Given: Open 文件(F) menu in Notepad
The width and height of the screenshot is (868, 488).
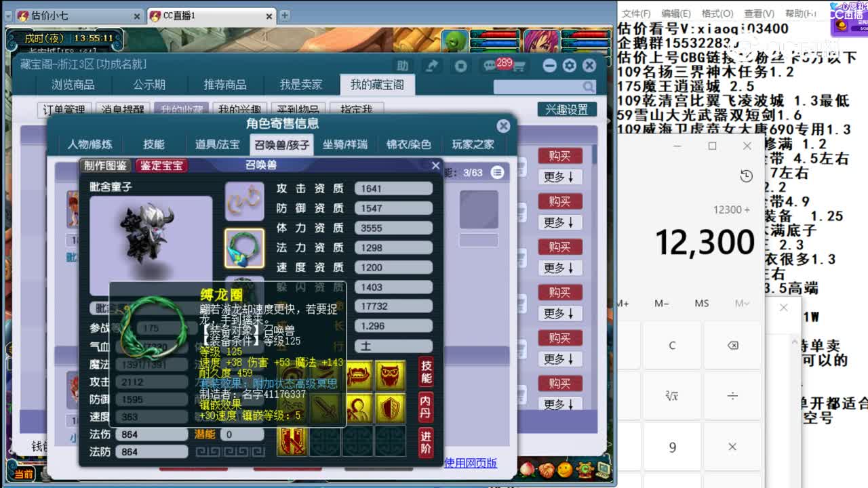Looking at the screenshot, I should 636,14.
